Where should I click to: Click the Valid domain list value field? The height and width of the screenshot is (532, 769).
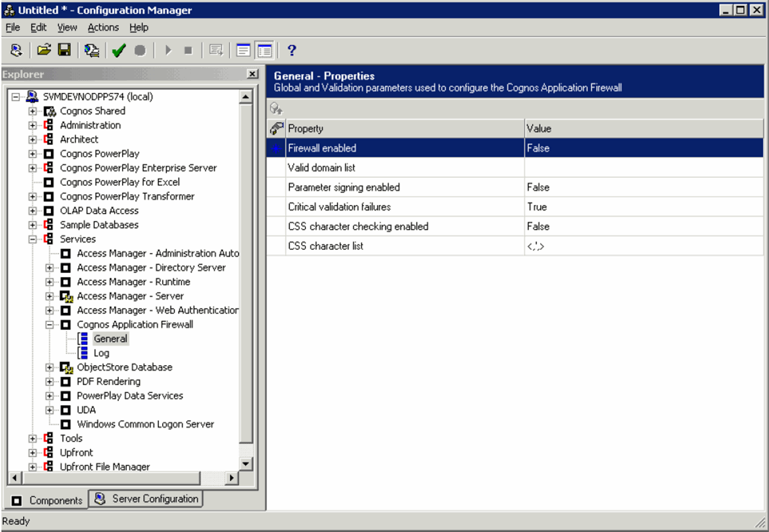click(x=643, y=167)
